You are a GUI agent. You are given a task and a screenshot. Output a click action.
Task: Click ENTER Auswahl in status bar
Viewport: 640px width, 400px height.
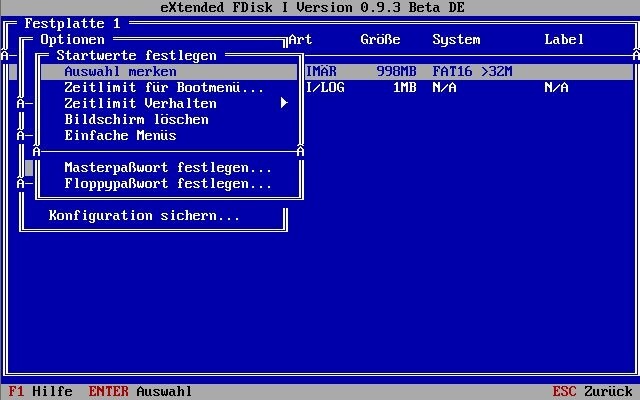140,391
